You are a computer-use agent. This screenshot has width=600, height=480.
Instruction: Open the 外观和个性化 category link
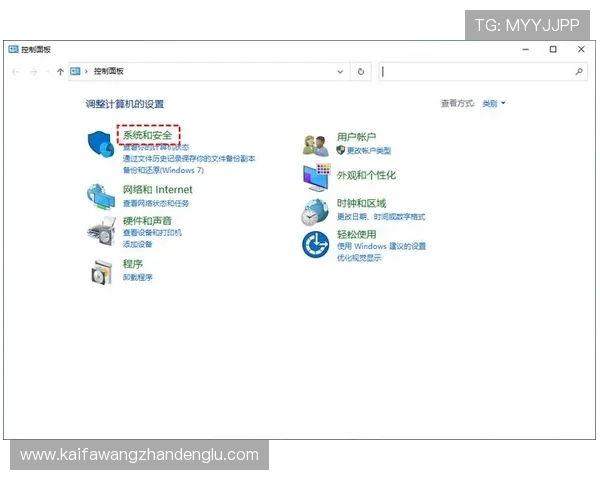coord(367,175)
